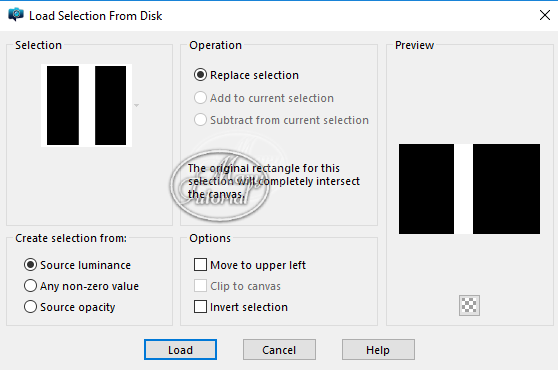Screen dimensions: 558x370
Task: Open the selection file dropdown arrow
Action: tap(136, 106)
